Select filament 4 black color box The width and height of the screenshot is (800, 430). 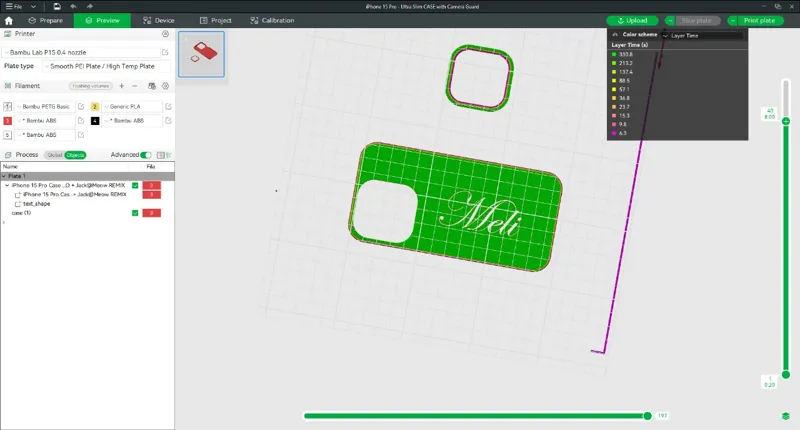tap(95, 121)
